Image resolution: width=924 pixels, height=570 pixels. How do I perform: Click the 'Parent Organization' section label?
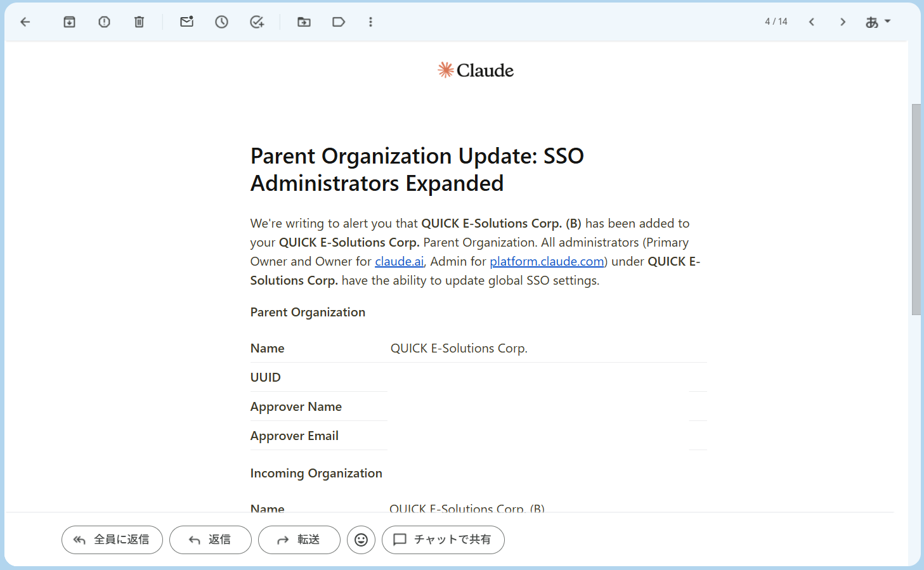(x=308, y=312)
